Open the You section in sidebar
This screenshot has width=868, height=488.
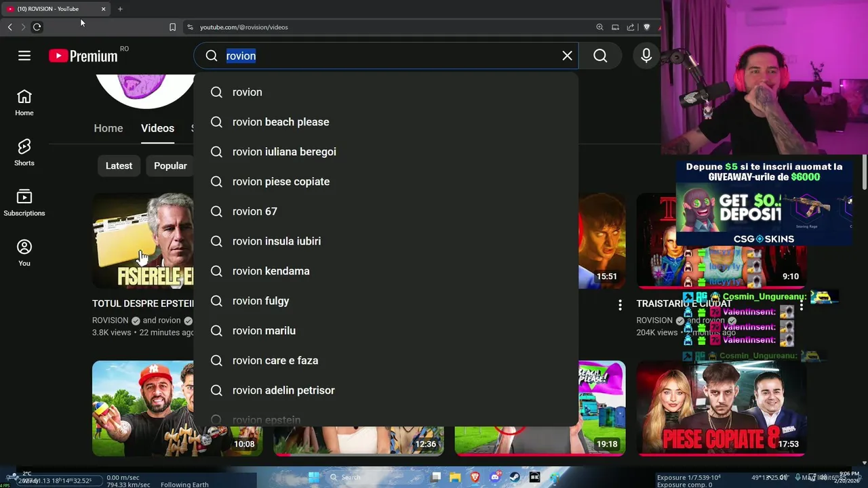point(24,253)
